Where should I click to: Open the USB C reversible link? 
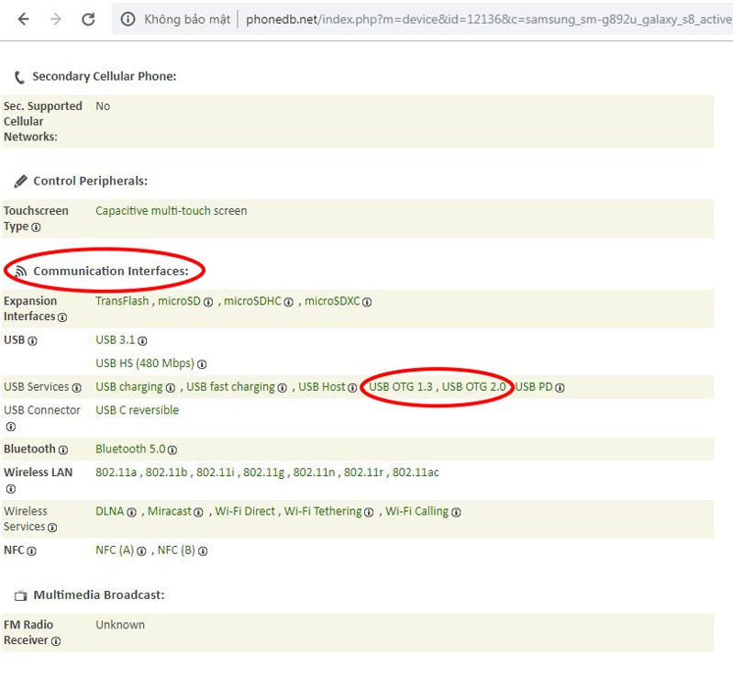[x=137, y=410]
